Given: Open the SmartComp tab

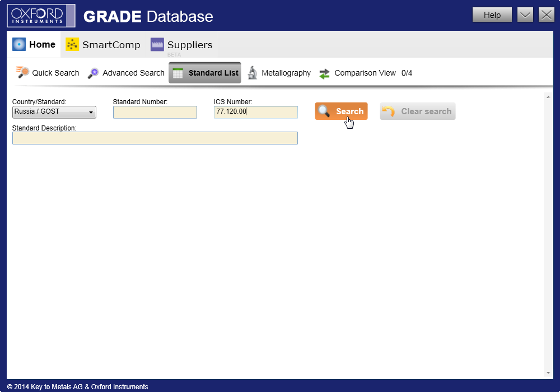Looking at the screenshot, I should [x=103, y=44].
